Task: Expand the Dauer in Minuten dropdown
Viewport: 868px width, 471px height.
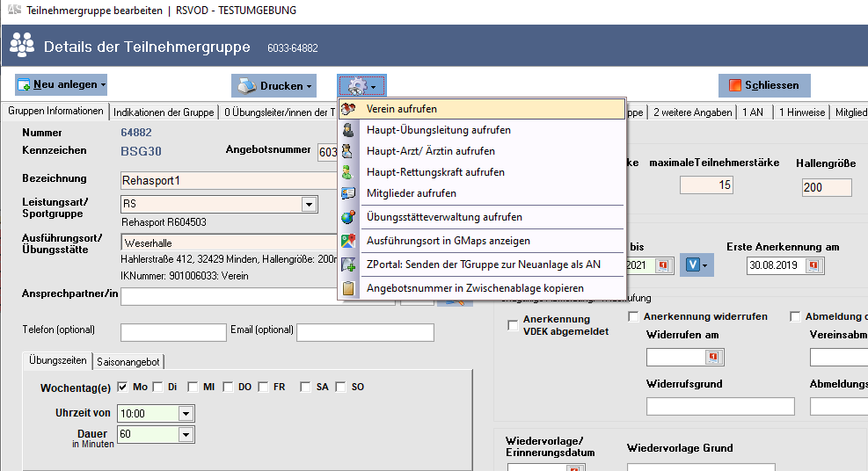Action: [x=186, y=434]
